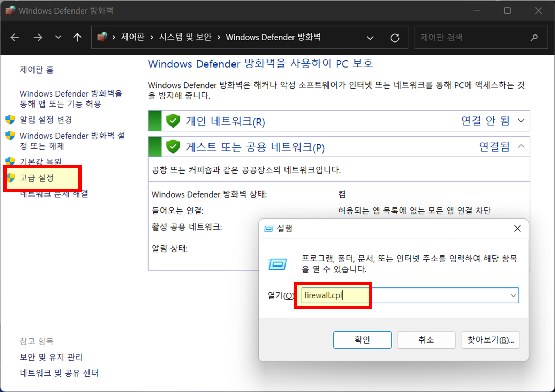Click the shield icon beside 고급 설정

[x=11, y=178]
